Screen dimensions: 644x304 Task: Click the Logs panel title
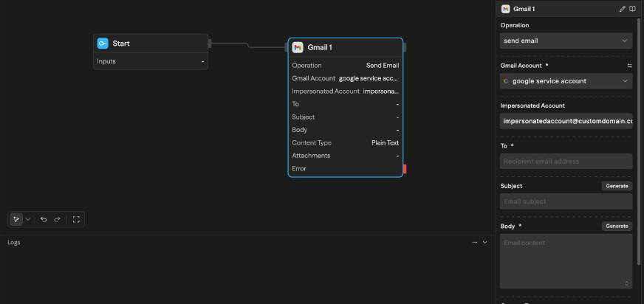coord(14,243)
